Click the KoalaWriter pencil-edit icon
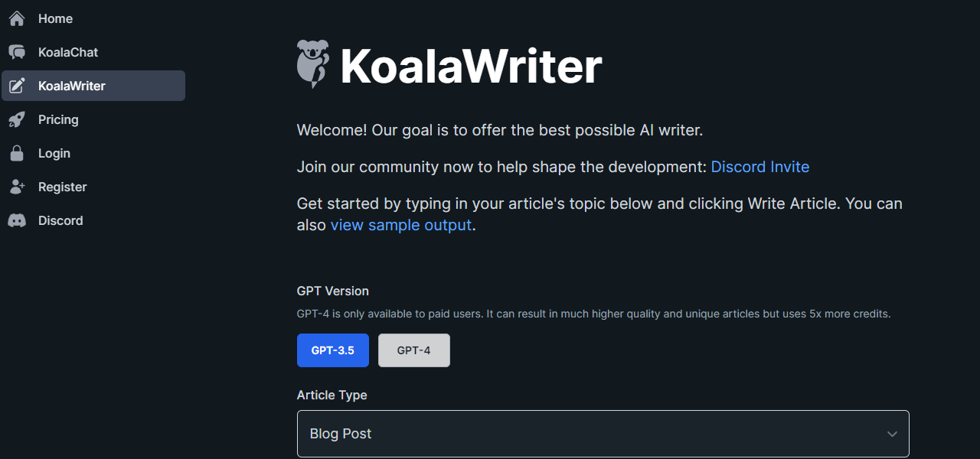The height and width of the screenshot is (459, 980). click(x=17, y=86)
